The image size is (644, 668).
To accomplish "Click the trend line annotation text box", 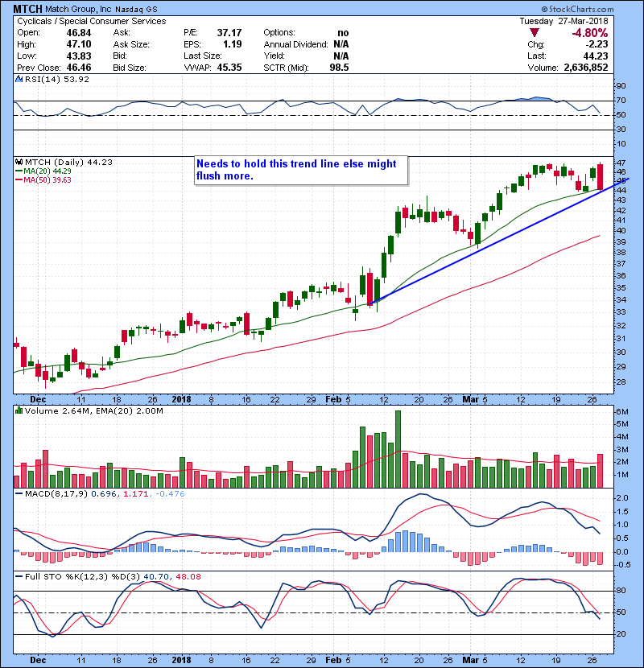I will coord(301,170).
